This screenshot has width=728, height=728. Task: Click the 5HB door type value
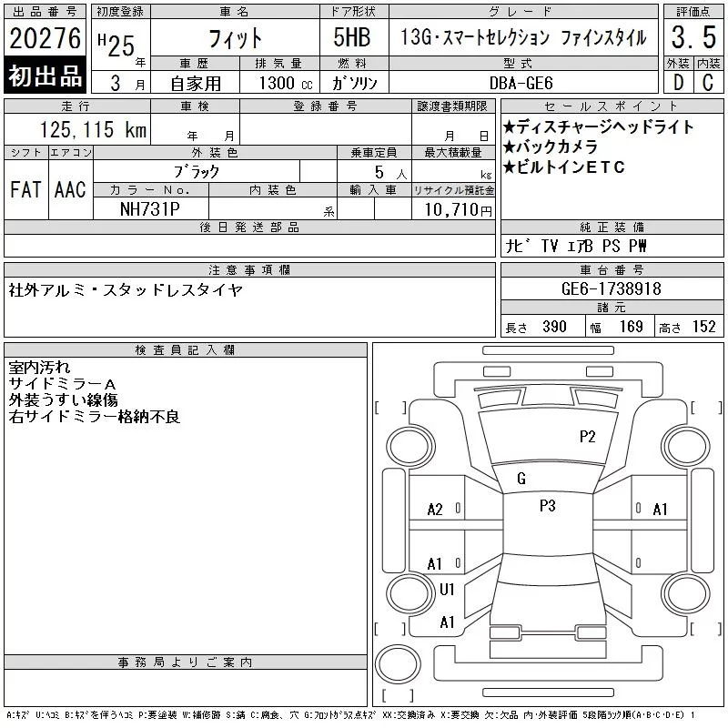pyautogui.click(x=352, y=37)
